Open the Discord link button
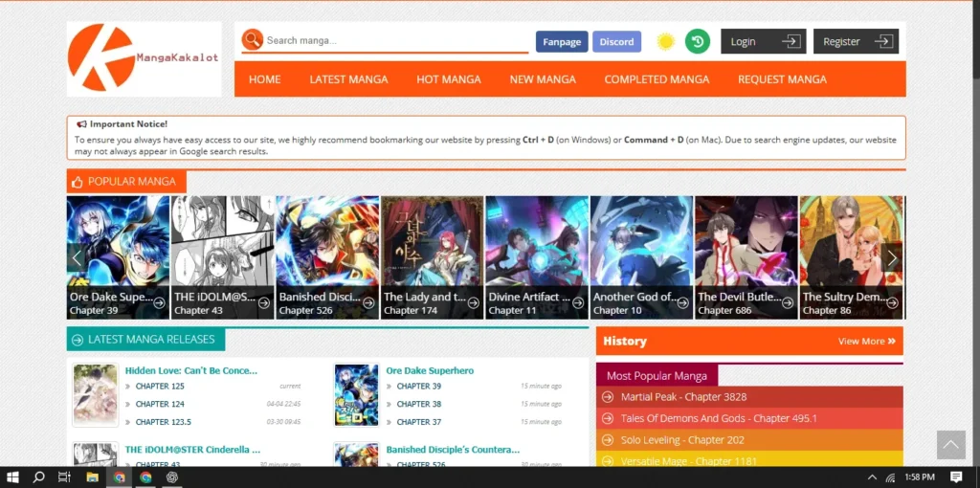Screen dimensions: 980x488 (x=616, y=41)
